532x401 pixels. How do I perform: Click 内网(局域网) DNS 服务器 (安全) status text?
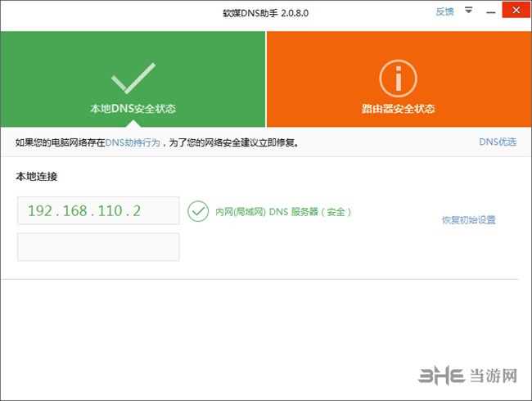283,212
